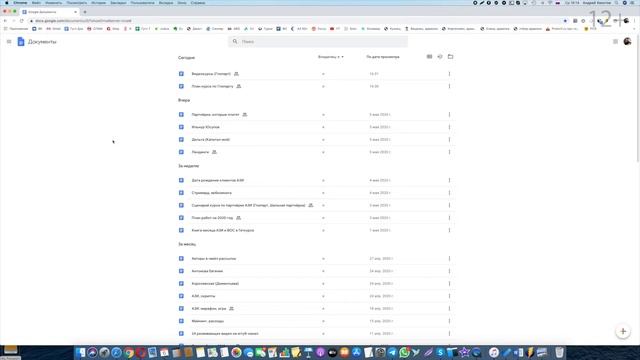Open the account avatar menu
Image resolution: width=640 pixels, height=360 pixels.
[x=627, y=42]
